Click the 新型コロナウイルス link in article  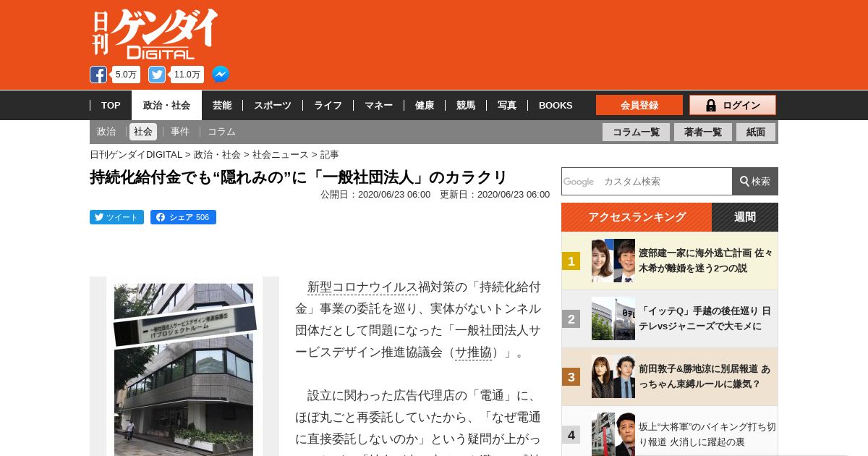coord(362,287)
